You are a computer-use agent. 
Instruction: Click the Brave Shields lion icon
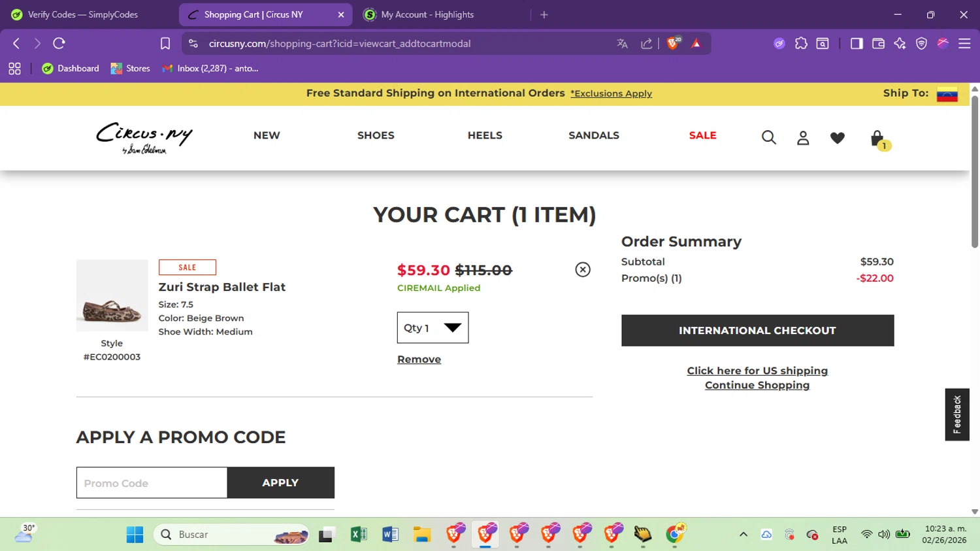[x=673, y=43]
